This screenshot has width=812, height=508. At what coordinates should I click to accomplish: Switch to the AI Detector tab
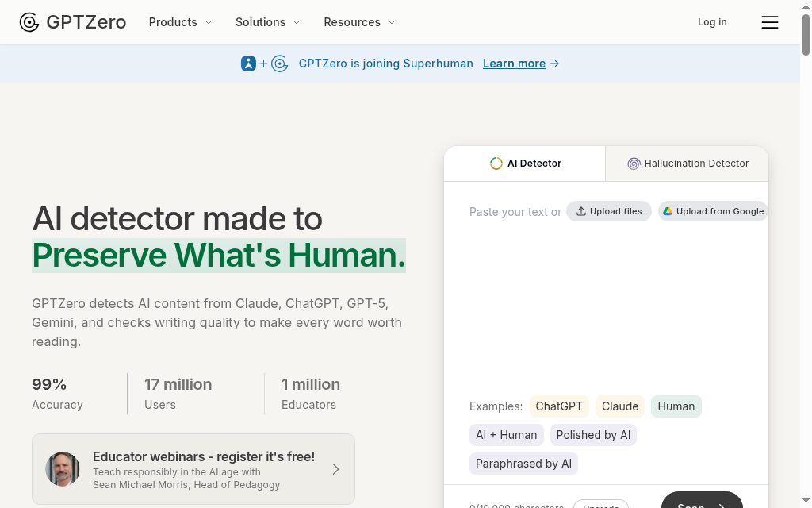pos(525,164)
